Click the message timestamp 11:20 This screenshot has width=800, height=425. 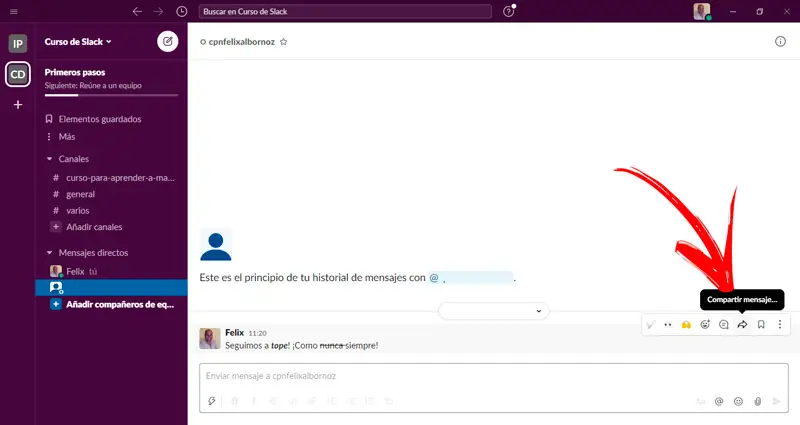(258, 333)
